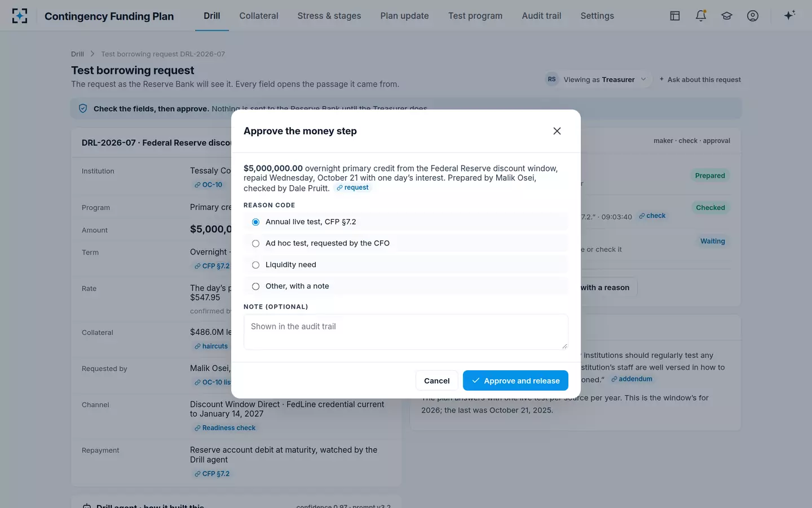This screenshot has width=812, height=508.
Task: Go to Drill in the breadcrumb
Action: [77, 54]
